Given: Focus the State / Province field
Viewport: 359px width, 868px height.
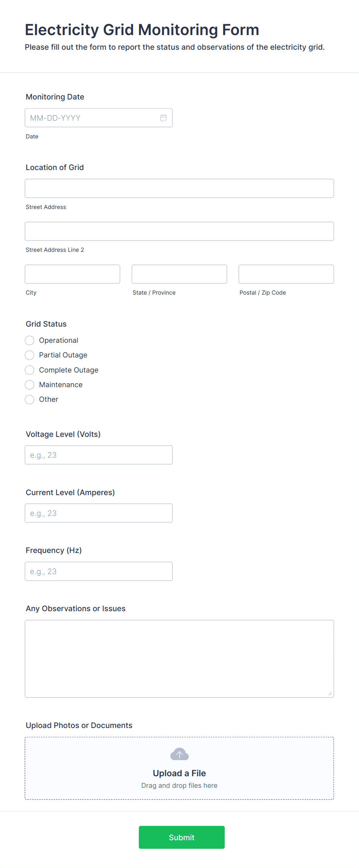Looking at the screenshot, I should [x=179, y=274].
